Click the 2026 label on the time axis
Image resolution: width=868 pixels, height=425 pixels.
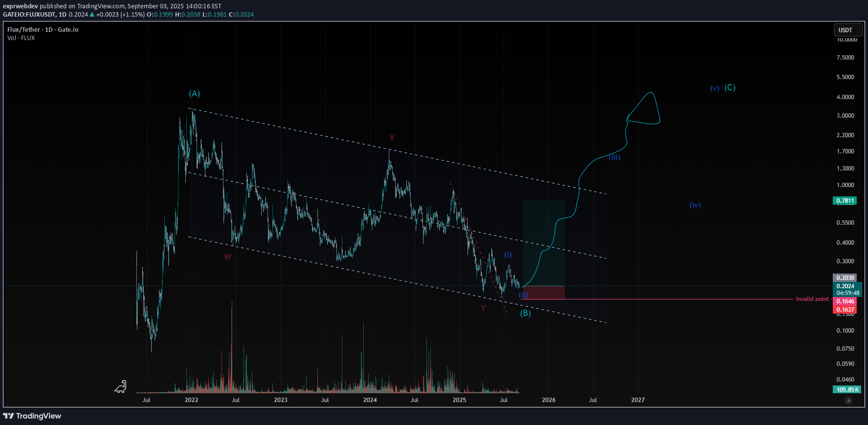pyautogui.click(x=549, y=400)
